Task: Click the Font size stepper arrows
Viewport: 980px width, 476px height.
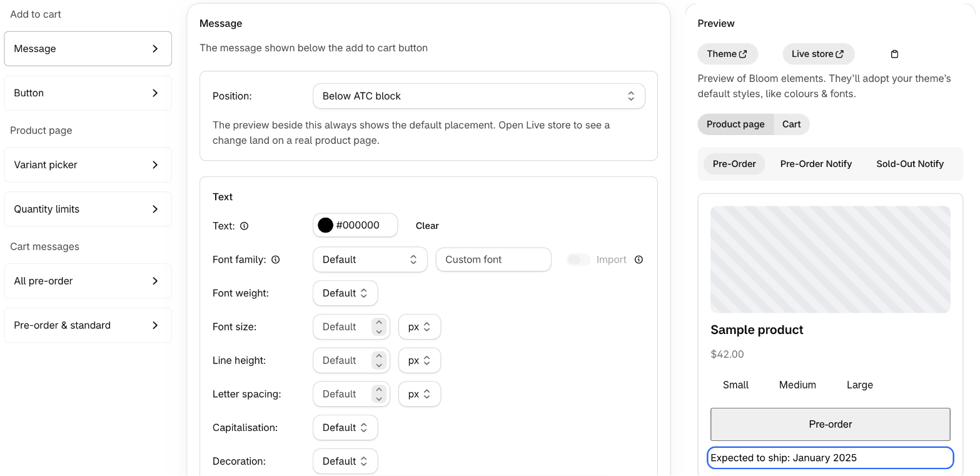Action: coord(378,327)
